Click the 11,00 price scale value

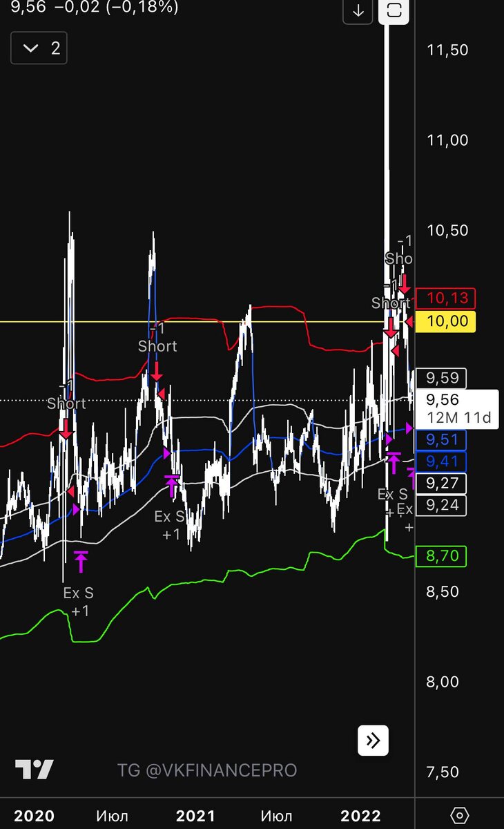point(447,140)
